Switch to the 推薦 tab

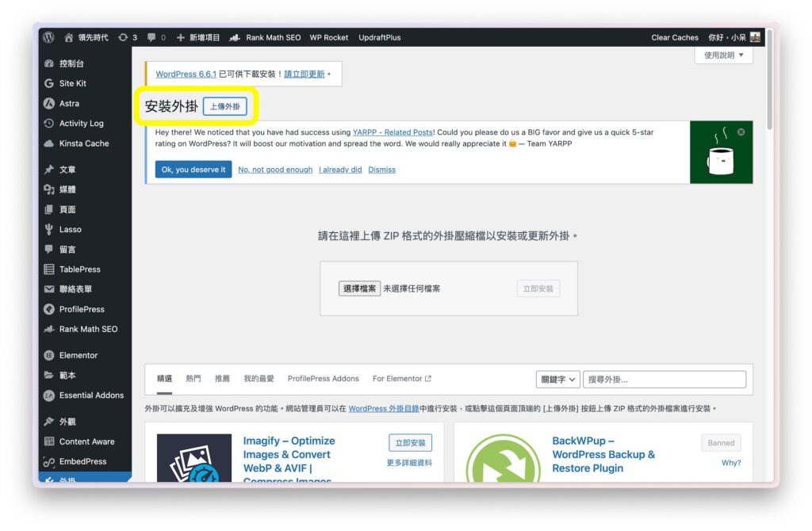[x=222, y=379]
